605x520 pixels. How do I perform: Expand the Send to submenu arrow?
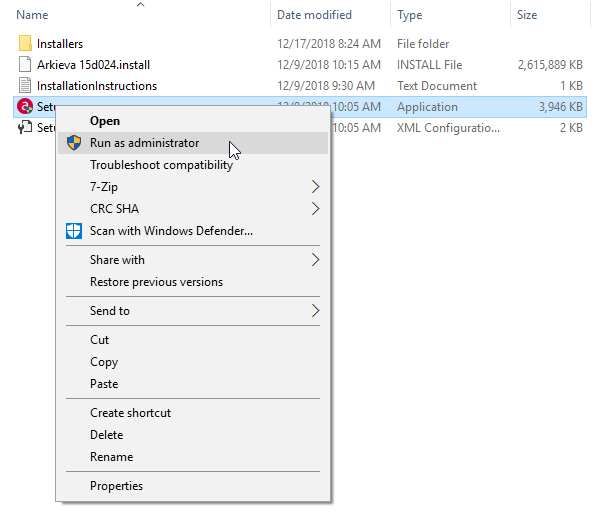315,311
